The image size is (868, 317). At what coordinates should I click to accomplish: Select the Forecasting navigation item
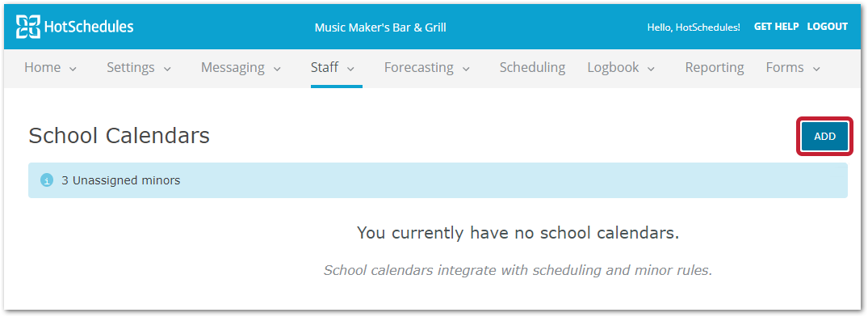[x=418, y=68]
